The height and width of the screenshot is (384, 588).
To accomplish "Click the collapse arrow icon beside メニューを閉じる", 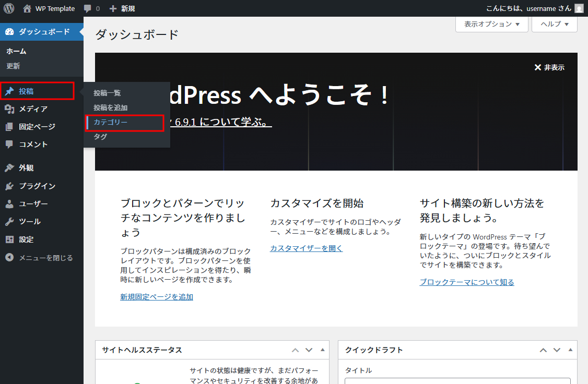I will point(9,257).
